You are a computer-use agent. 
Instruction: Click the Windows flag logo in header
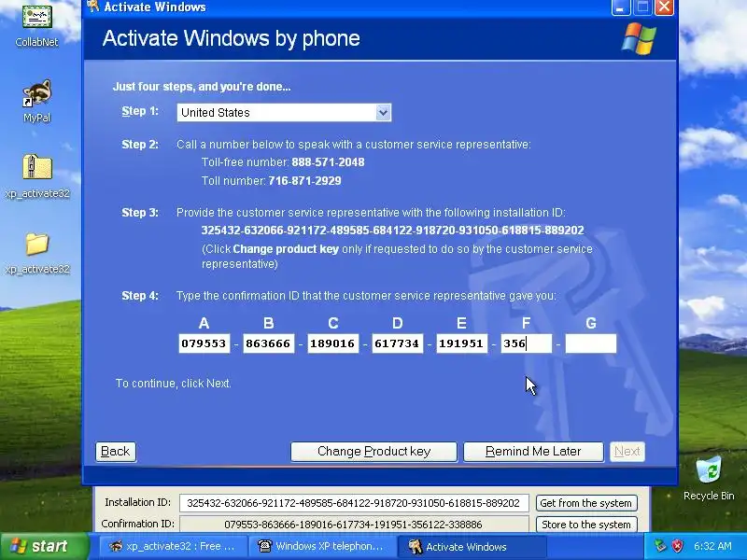point(639,38)
